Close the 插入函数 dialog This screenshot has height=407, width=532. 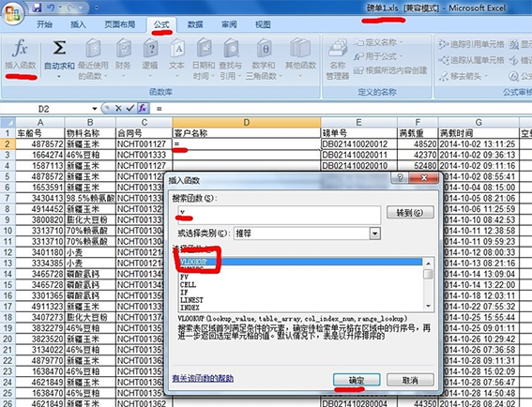click(x=424, y=178)
